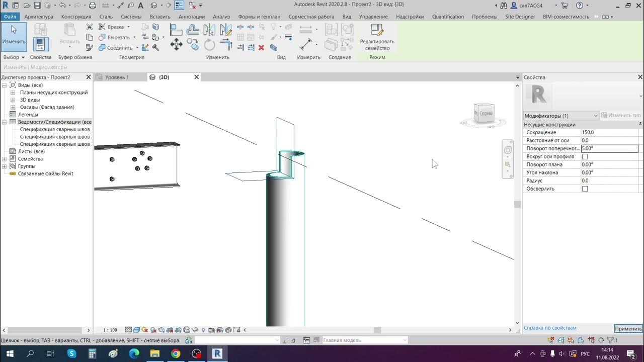The image size is (644, 362).
Task: Click the Copy to clipboard icon
Action: 90,37
